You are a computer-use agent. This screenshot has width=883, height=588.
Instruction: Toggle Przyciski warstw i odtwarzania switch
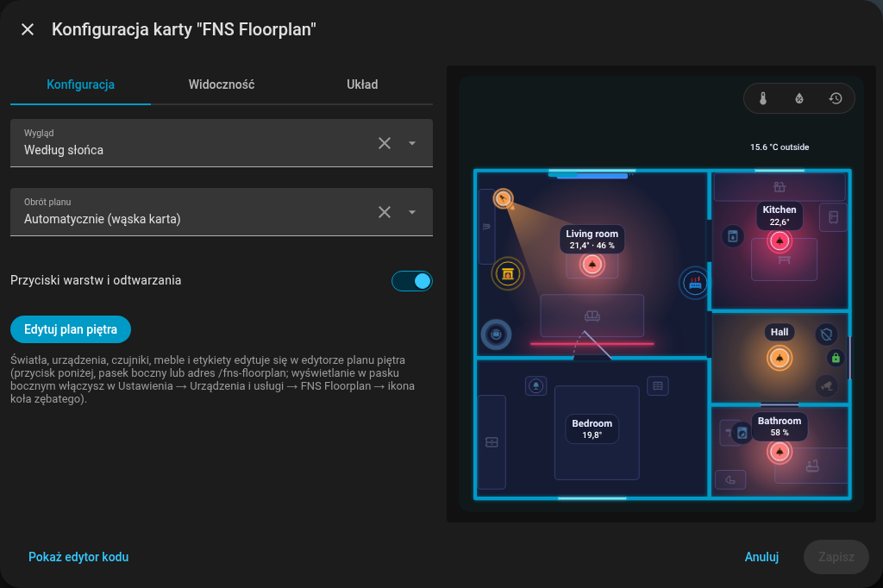click(412, 281)
